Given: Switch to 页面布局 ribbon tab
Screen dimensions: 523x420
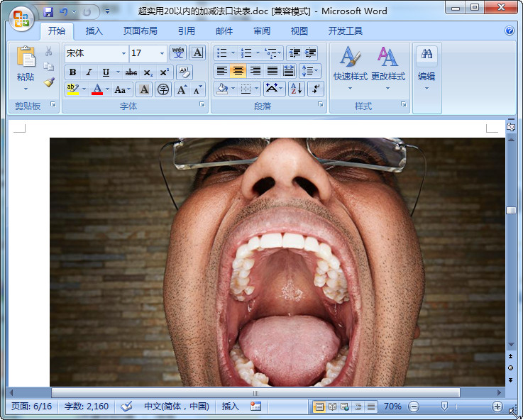Looking at the screenshot, I should click(x=140, y=31).
